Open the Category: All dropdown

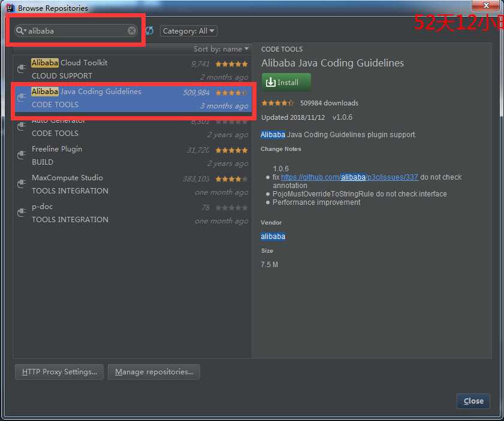click(188, 31)
